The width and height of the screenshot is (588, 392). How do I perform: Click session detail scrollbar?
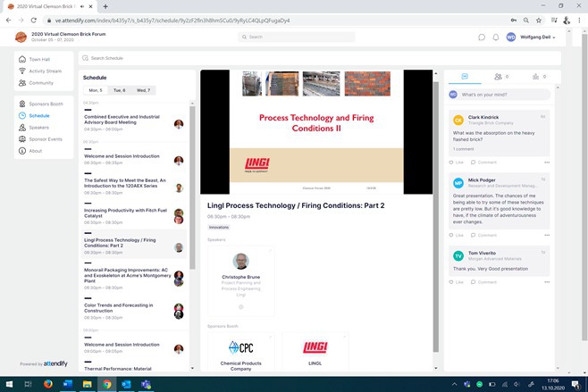pos(436,217)
